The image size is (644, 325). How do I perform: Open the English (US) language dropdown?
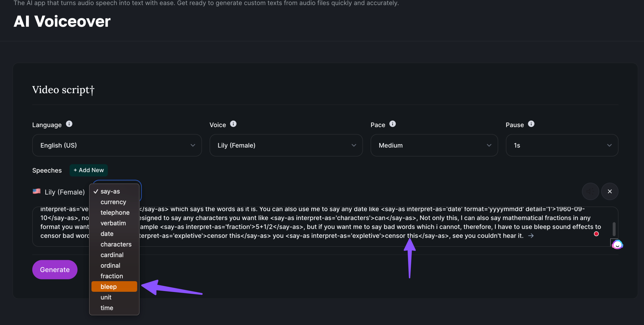point(117,145)
